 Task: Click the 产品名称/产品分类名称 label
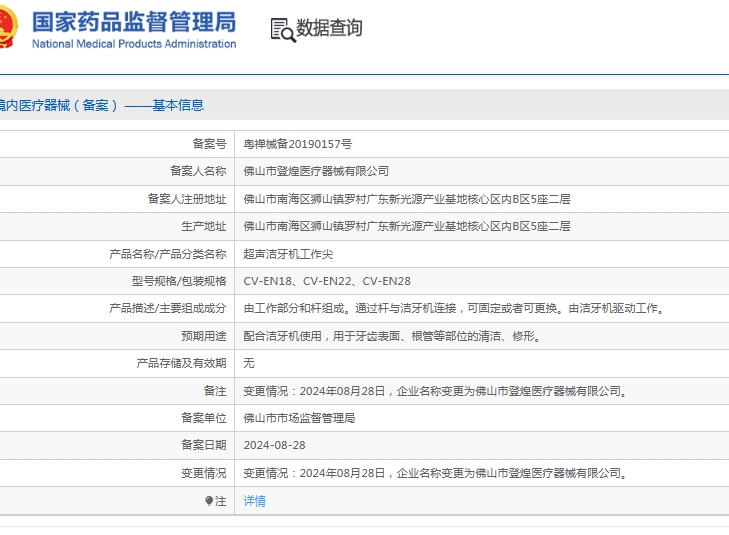tap(167, 254)
